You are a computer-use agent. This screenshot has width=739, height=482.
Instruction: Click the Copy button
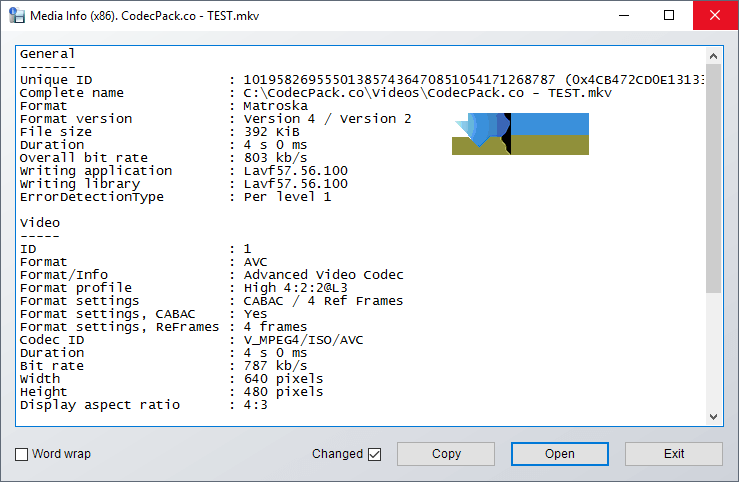[x=446, y=454]
